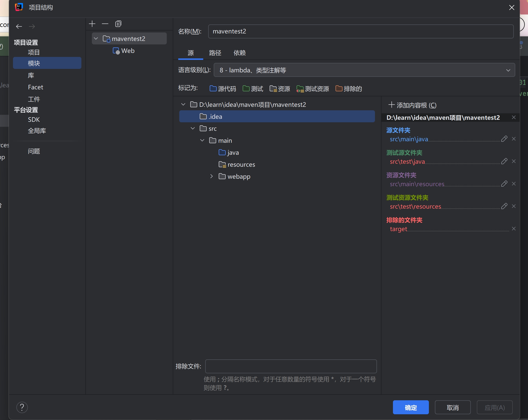Switch to the 路径 (Paths) tab
Screen dimensions: 528x420
point(215,53)
